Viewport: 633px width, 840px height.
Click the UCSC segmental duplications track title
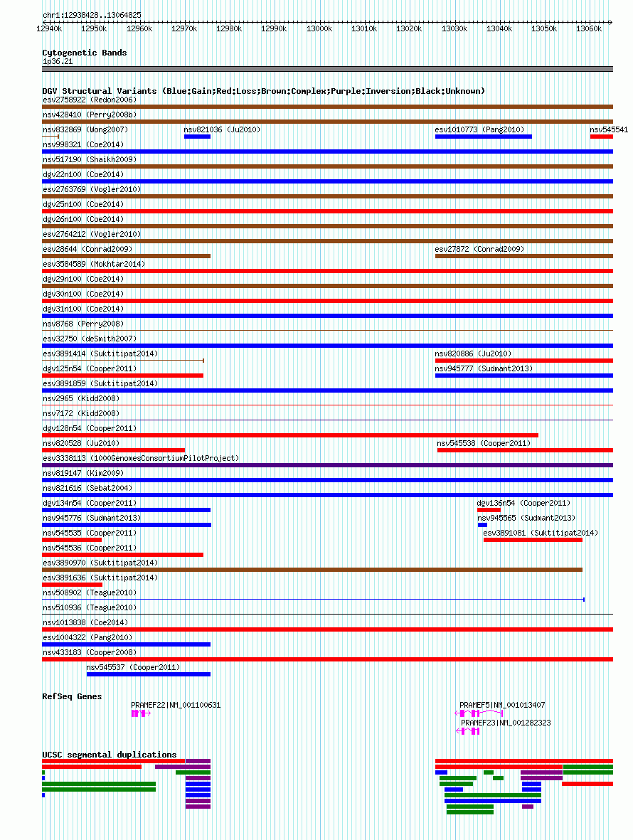pos(110,755)
